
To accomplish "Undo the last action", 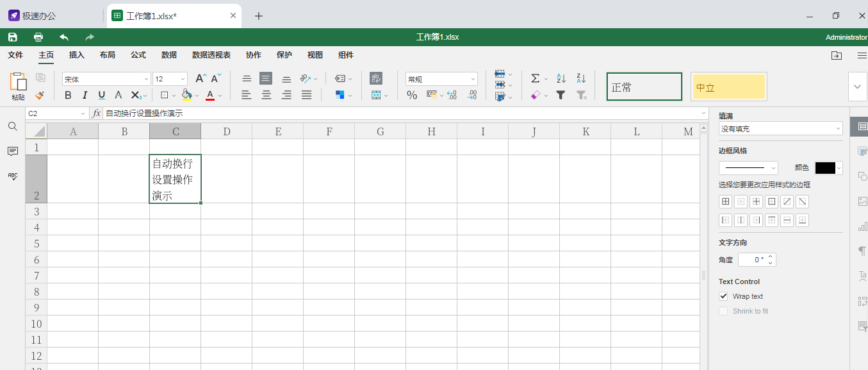I will [64, 37].
